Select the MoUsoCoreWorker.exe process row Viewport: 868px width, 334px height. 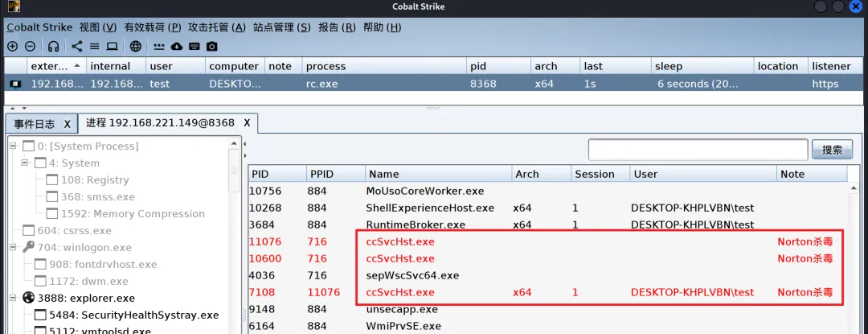point(548,191)
